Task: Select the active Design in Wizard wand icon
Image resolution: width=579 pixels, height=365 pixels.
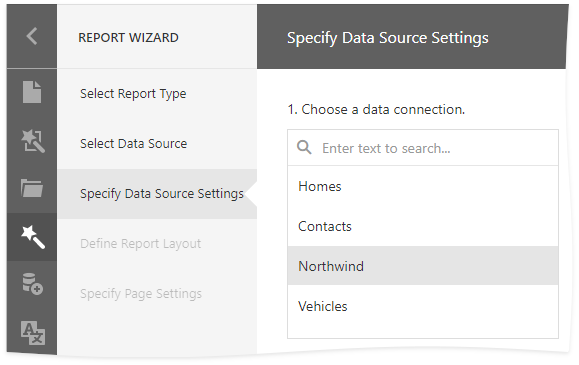Action: click(33, 237)
